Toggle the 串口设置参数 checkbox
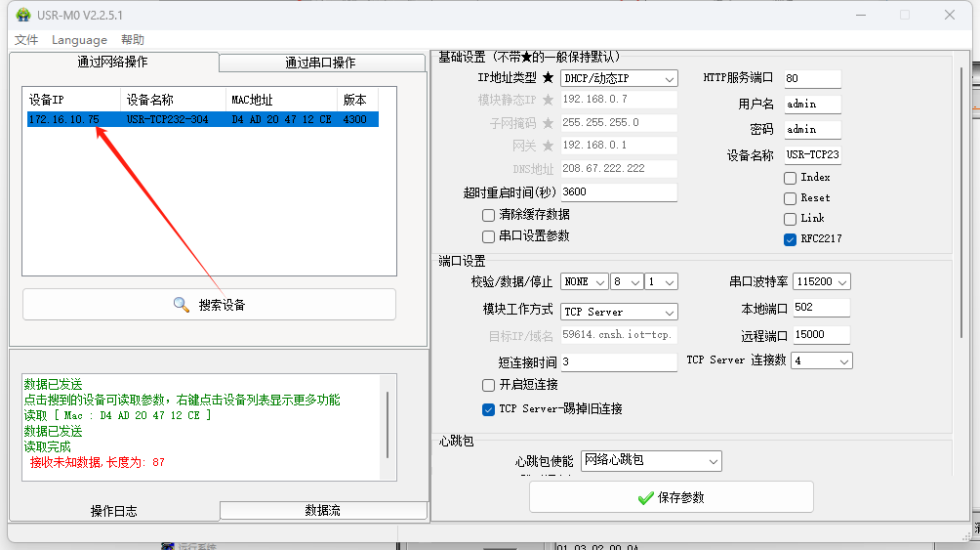The width and height of the screenshot is (980, 550). [488, 236]
